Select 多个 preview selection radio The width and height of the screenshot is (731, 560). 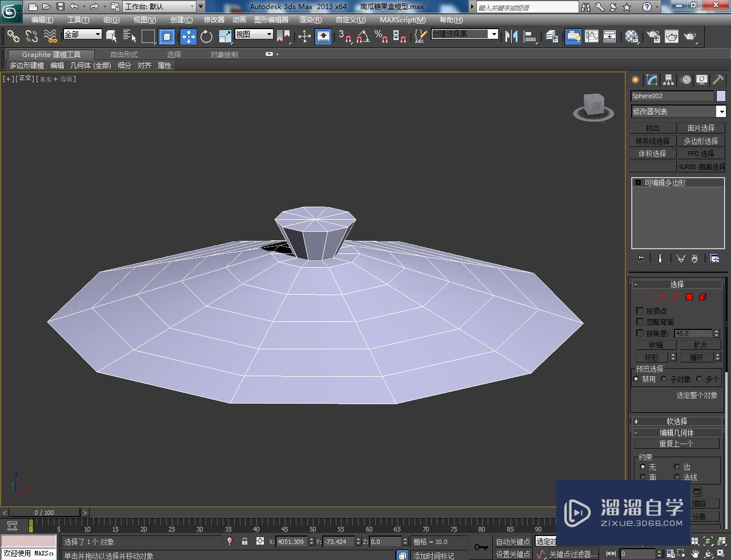point(699,378)
